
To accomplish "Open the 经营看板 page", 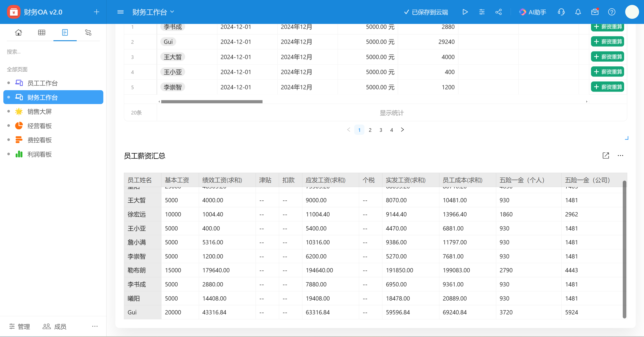I will (53, 126).
